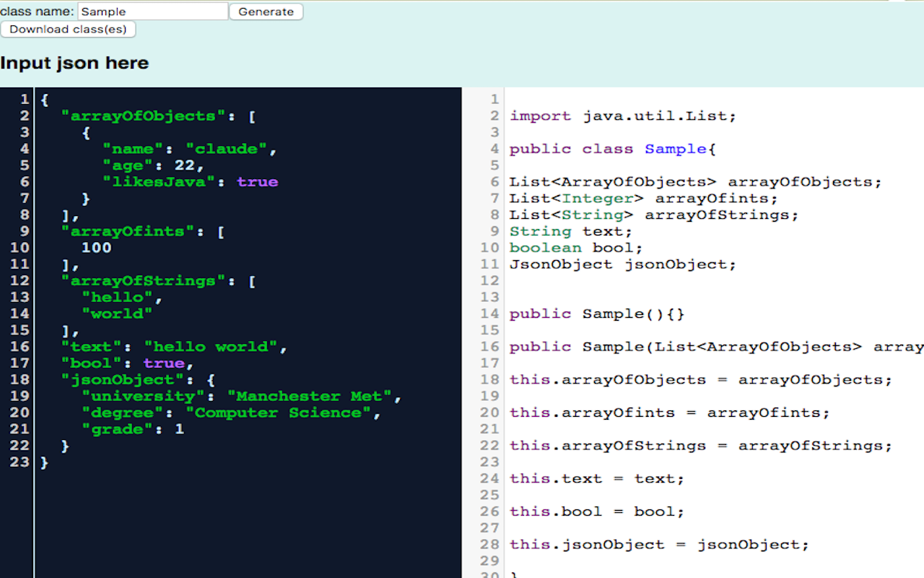
Task: Click the "class name:" label
Action: pos(38,12)
